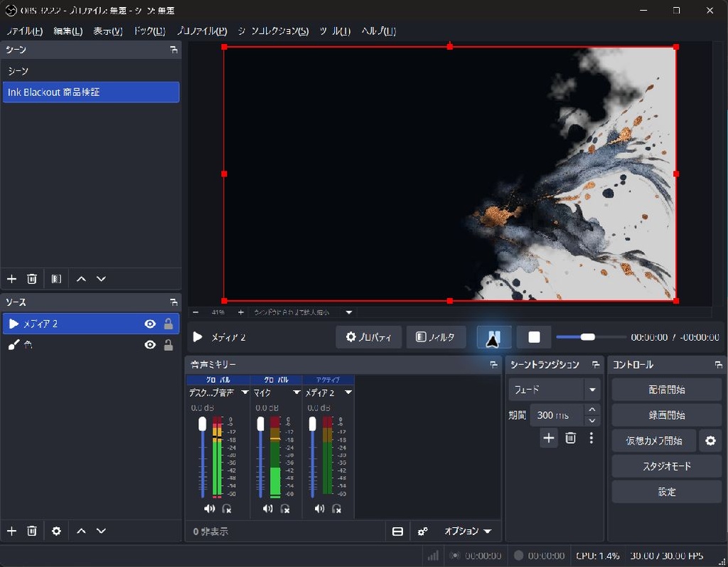Stop media playback with square button
The width and height of the screenshot is (728, 567).
pyautogui.click(x=534, y=337)
